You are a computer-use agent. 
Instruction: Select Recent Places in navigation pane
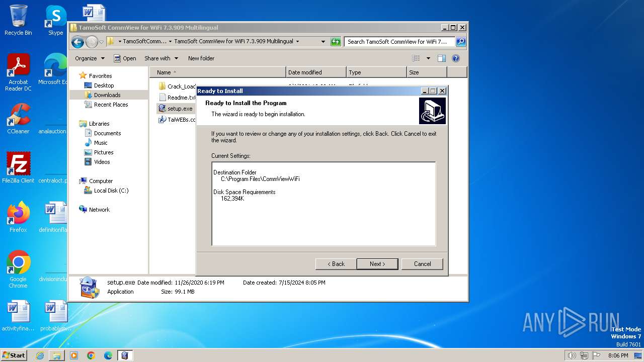[111, 105]
